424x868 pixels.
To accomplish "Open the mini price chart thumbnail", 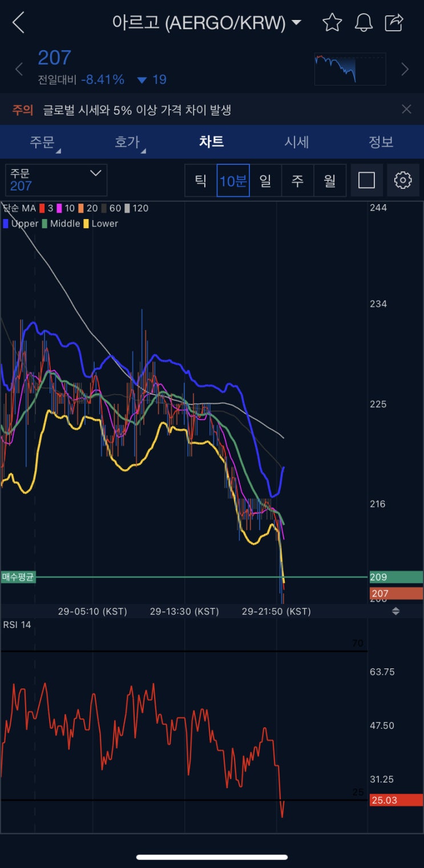I will (350, 69).
